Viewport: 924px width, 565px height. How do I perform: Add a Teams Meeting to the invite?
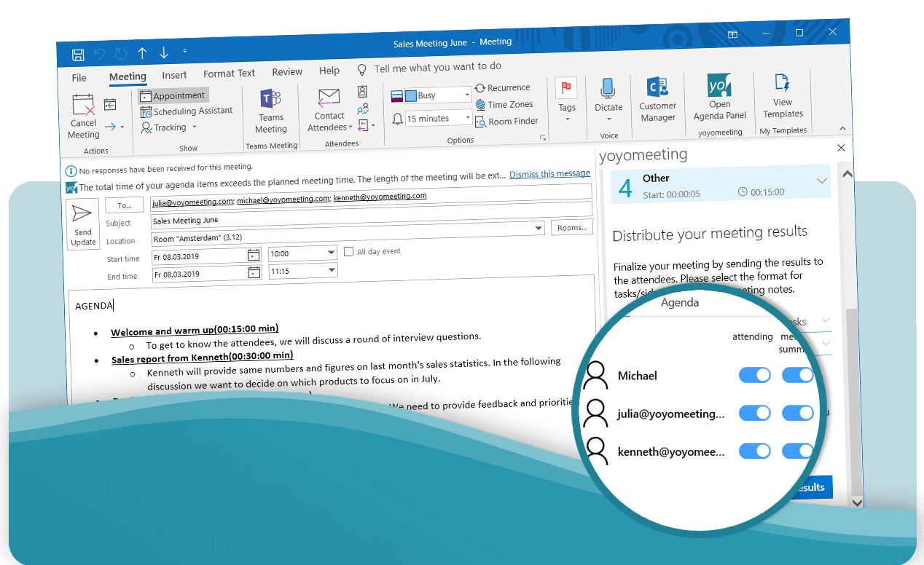tap(271, 111)
